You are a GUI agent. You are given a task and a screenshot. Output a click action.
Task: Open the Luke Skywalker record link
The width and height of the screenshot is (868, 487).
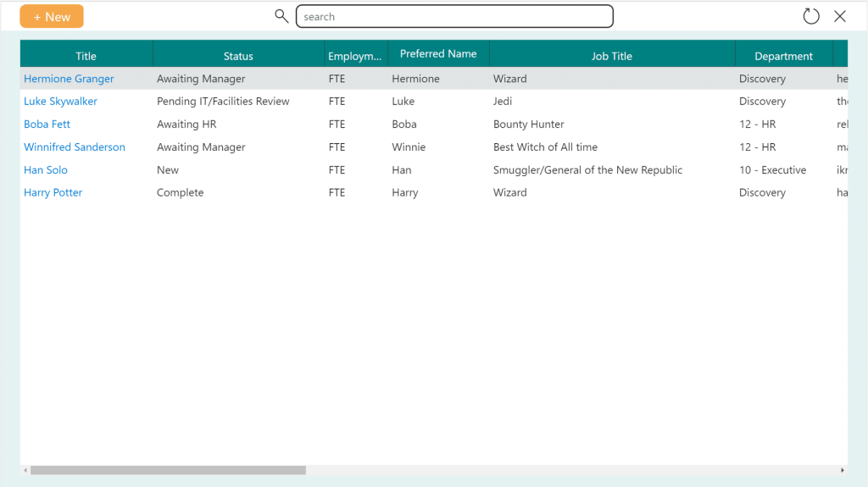pyautogui.click(x=60, y=102)
